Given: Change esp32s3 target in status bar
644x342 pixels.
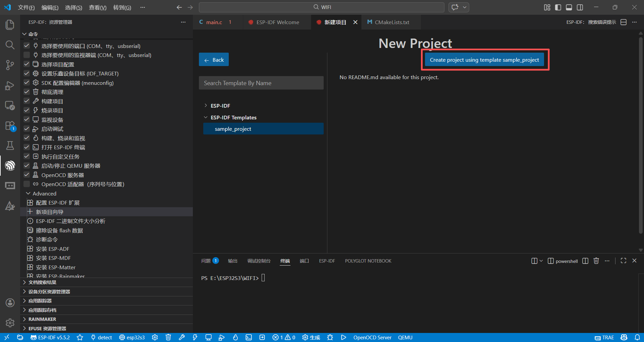Looking at the screenshot, I should pyautogui.click(x=132, y=337).
